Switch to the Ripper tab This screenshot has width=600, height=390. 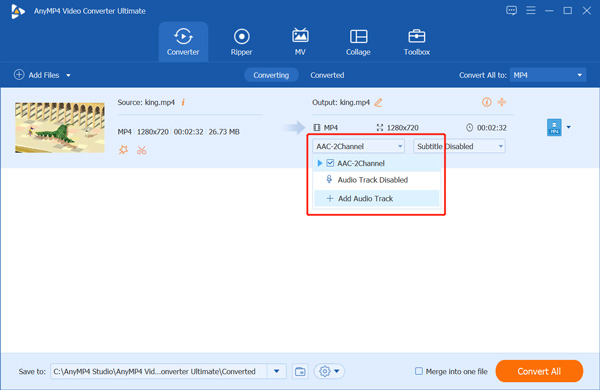(x=241, y=42)
